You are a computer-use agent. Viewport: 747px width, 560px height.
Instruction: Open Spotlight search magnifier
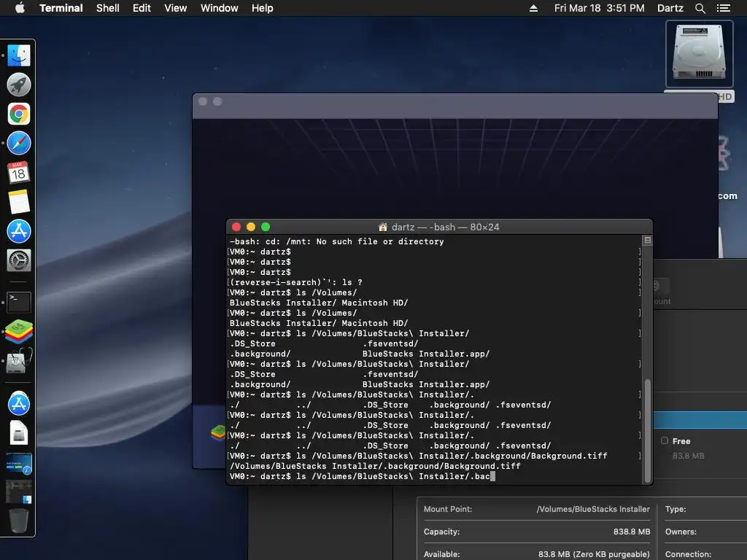click(700, 8)
